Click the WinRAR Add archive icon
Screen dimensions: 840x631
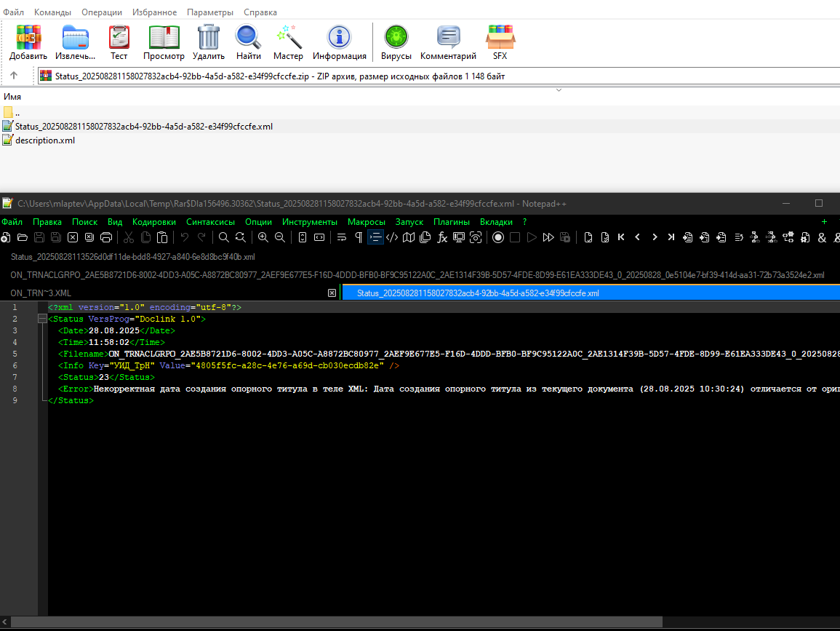28,42
